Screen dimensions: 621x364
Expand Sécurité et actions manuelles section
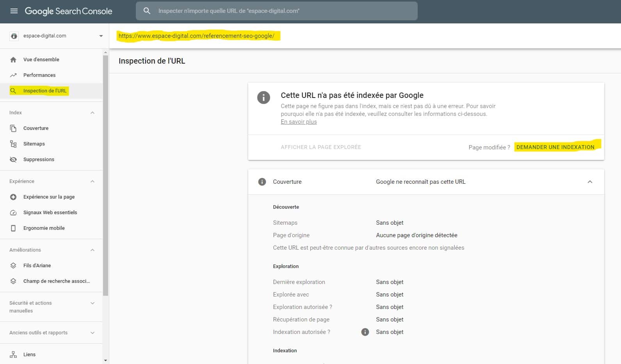[x=93, y=303]
